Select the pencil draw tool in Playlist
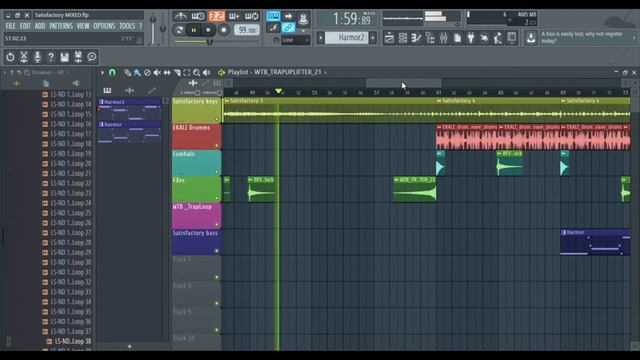 pos(127,72)
